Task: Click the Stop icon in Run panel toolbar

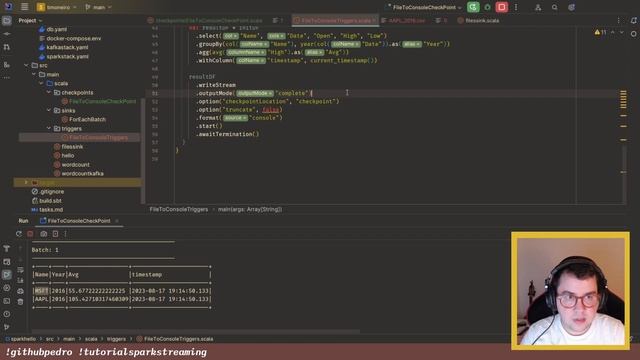Action: [30, 234]
